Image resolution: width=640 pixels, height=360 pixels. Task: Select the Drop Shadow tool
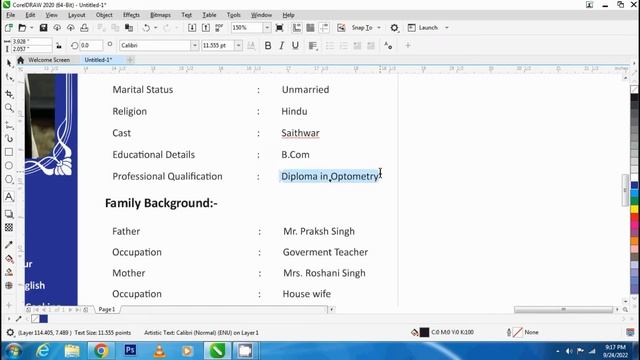(9, 214)
